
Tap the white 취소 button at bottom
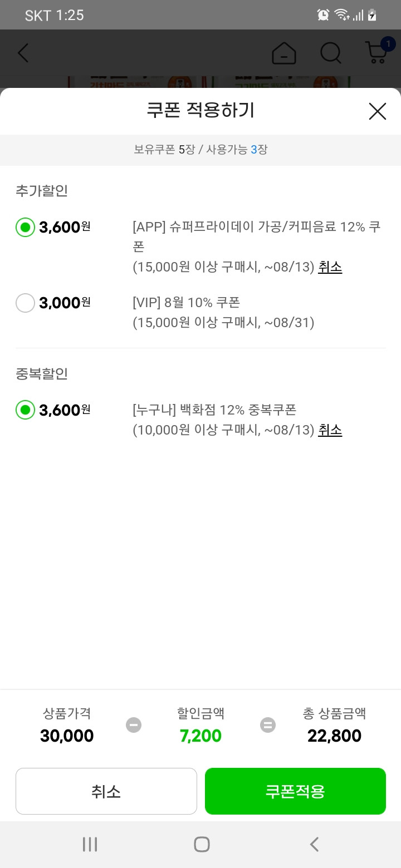(x=106, y=791)
